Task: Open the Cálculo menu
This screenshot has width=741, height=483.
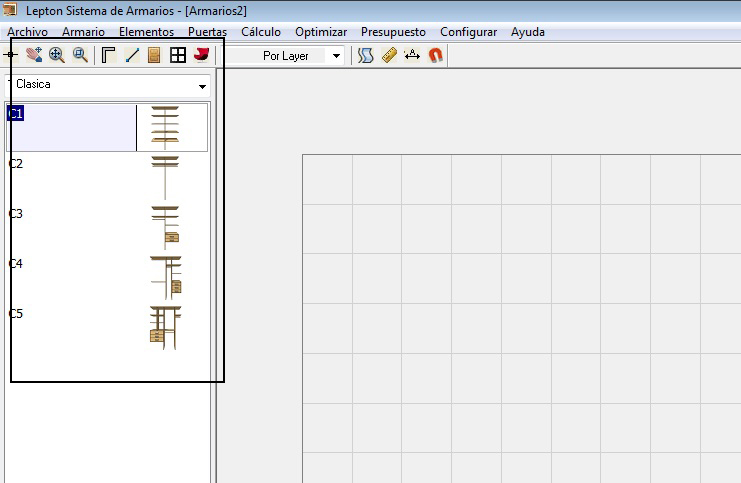Action: (261, 32)
